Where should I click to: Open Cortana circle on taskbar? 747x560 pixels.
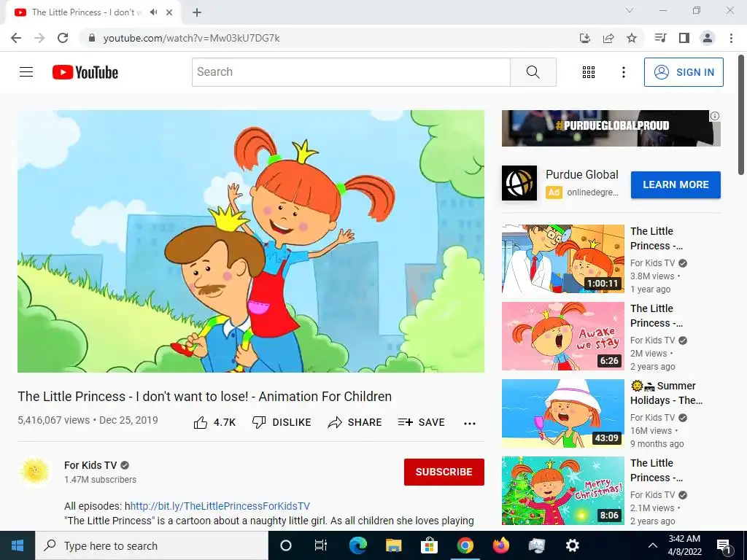(x=286, y=545)
